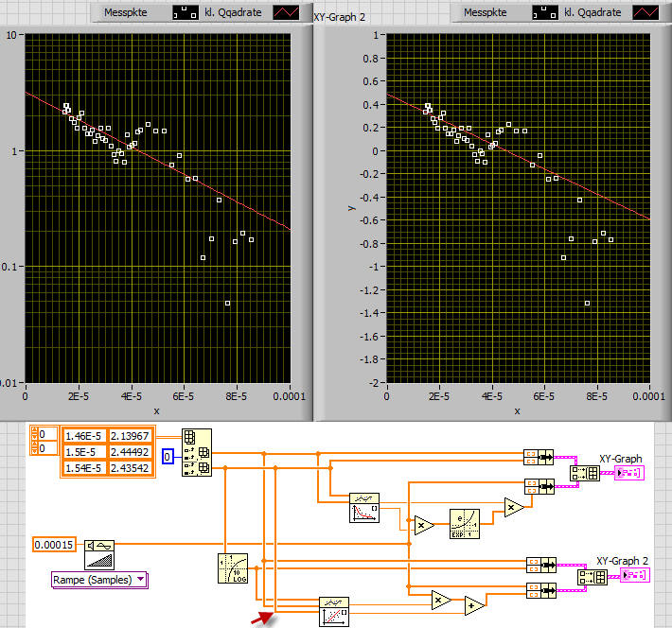The height and width of the screenshot is (628, 672).
Task: Click array cell 1.46E-5
Action: (84, 436)
